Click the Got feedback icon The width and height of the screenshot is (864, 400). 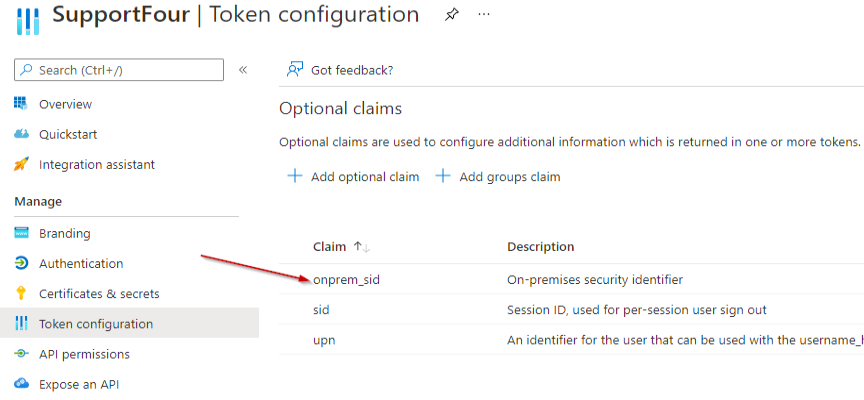(x=295, y=70)
